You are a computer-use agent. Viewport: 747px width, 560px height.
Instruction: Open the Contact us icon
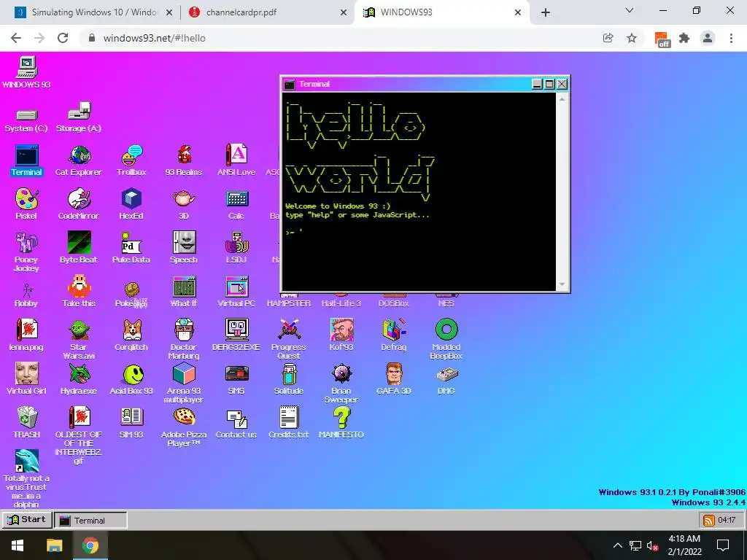click(x=236, y=418)
